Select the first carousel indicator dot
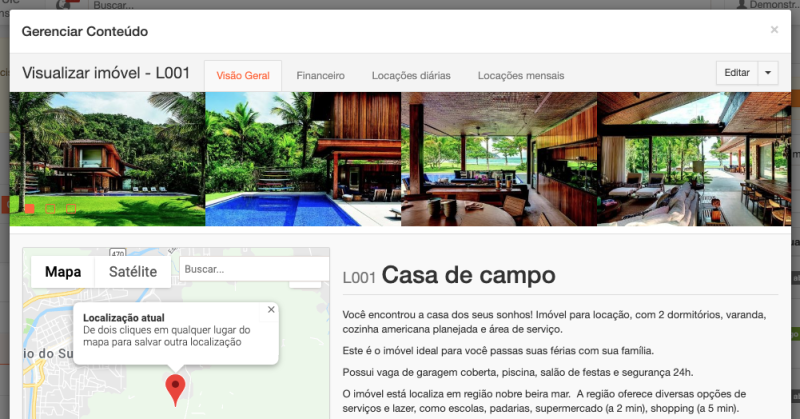 pyautogui.click(x=30, y=209)
